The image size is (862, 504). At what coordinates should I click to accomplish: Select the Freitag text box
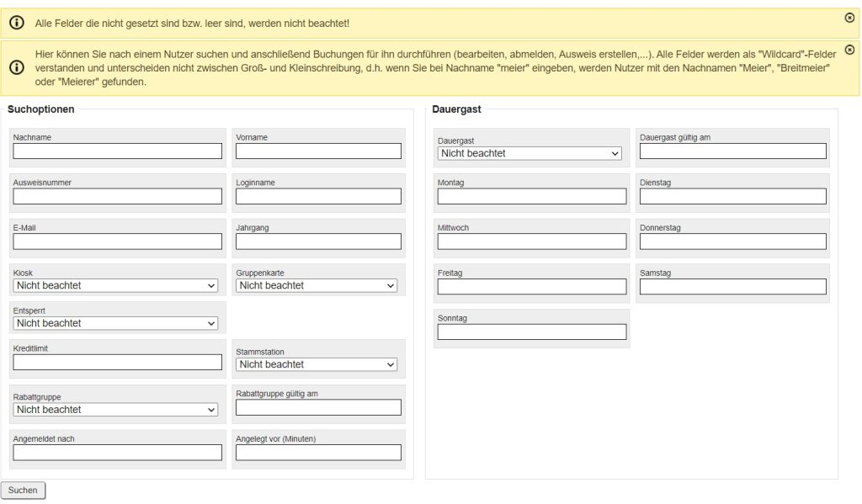(532, 286)
